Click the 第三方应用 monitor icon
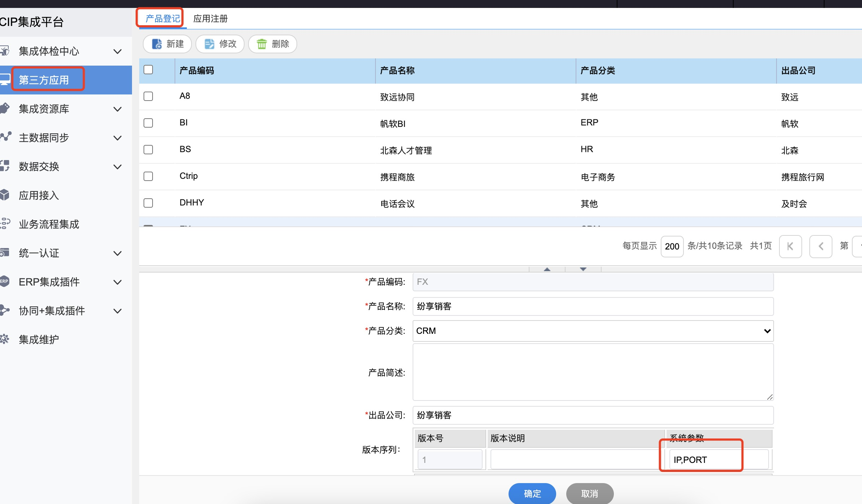862x504 pixels. tap(5, 80)
